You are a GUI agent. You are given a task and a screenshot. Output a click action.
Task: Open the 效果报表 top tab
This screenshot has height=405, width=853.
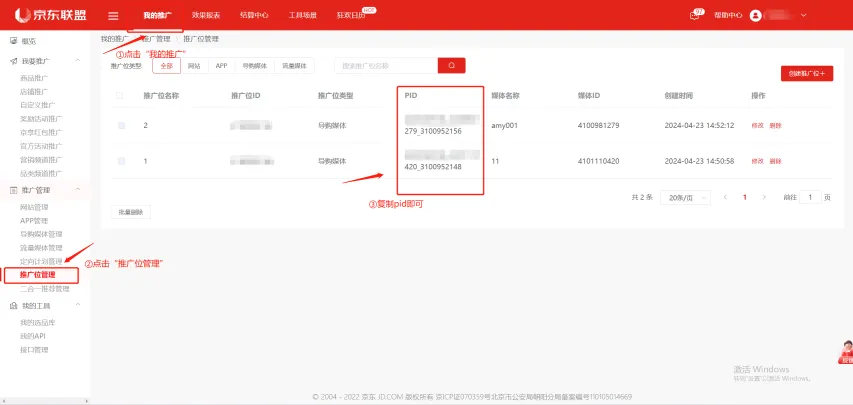click(x=206, y=15)
